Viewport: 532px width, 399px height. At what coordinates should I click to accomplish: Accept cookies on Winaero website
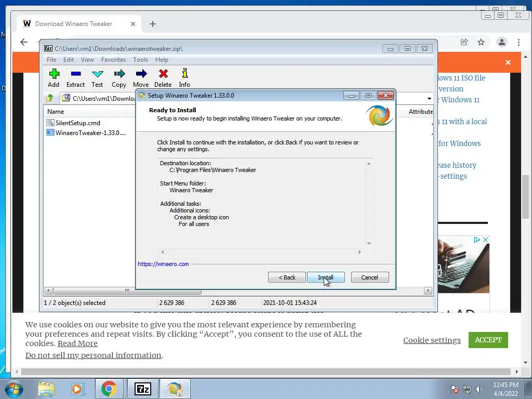tap(488, 340)
